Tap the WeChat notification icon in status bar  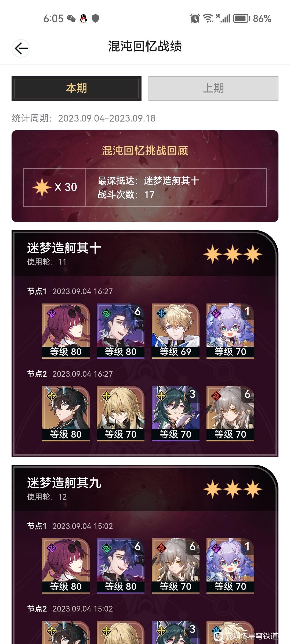pos(71,18)
